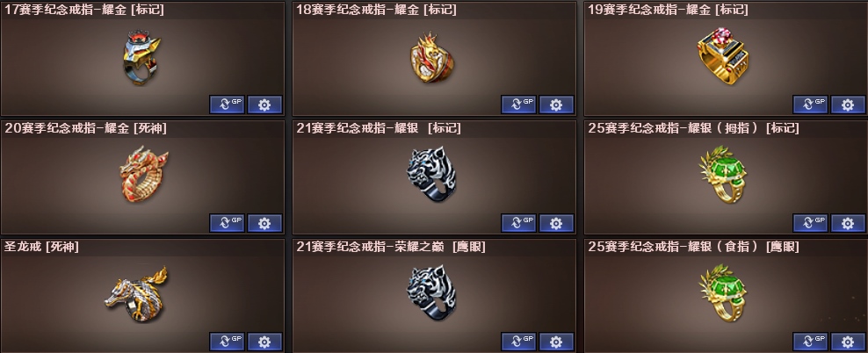Select the green gem 25赛季（拇指）ring image

coord(723,174)
